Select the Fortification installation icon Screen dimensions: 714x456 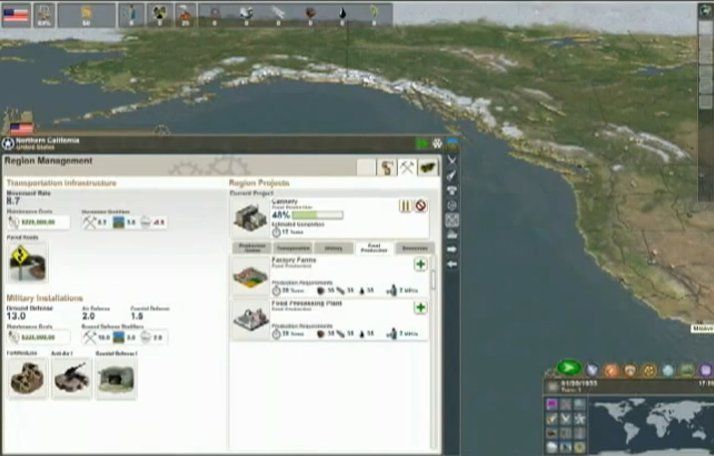coord(27,377)
